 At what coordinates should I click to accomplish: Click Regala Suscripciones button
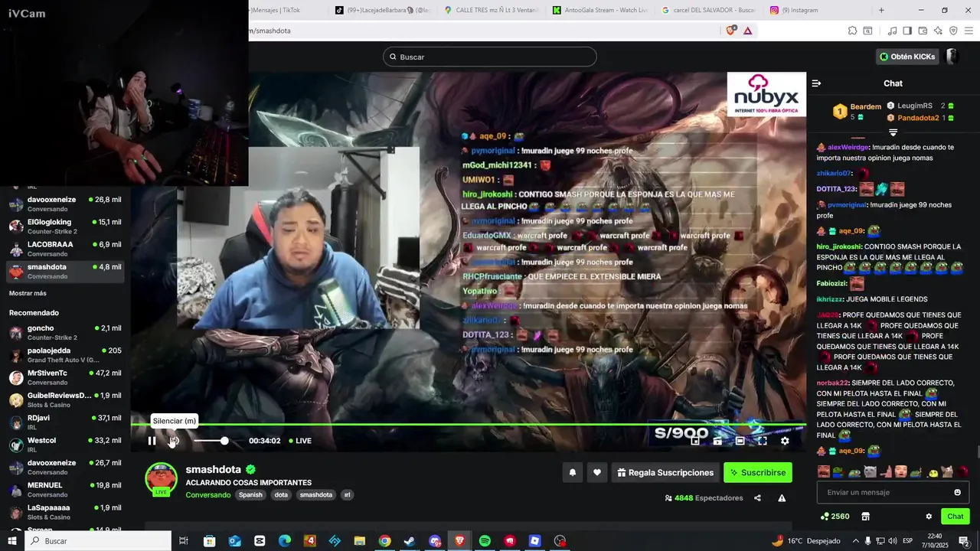pos(665,473)
